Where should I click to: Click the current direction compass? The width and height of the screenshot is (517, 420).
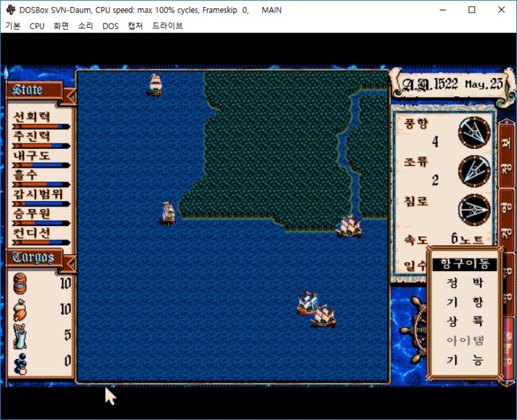(x=475, y=171)
